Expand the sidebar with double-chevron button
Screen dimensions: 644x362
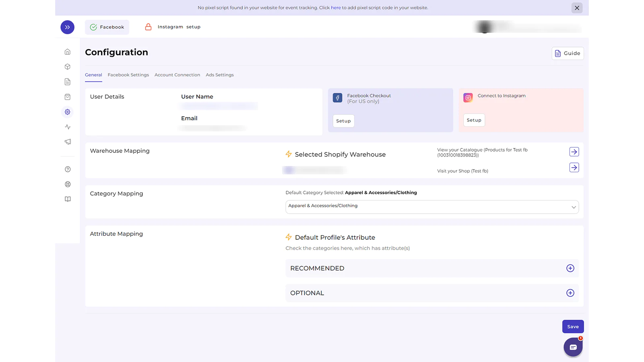click(x=67, y=27)
